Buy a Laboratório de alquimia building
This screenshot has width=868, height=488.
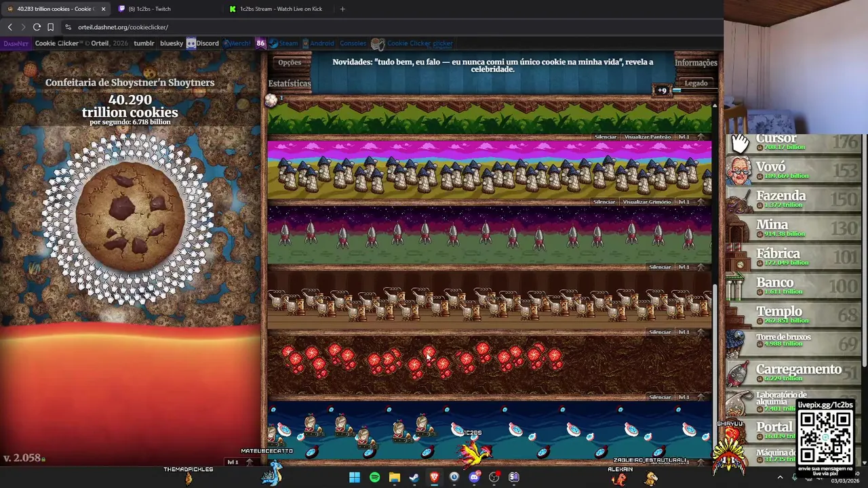(763, 402)
